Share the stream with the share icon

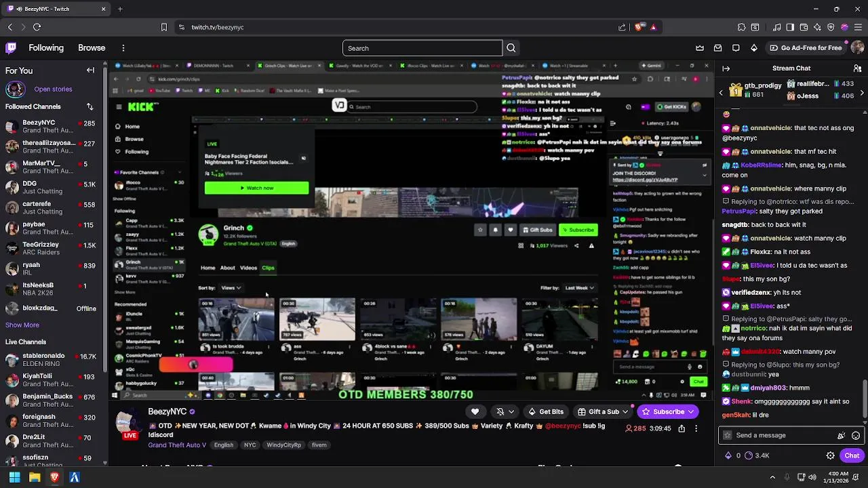[x=682, y=428]
